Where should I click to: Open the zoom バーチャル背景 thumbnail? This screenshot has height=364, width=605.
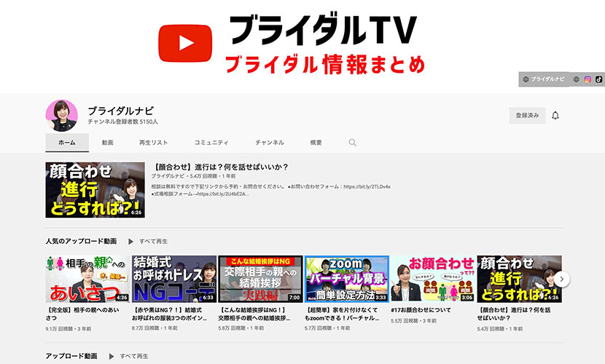(347, 279)
